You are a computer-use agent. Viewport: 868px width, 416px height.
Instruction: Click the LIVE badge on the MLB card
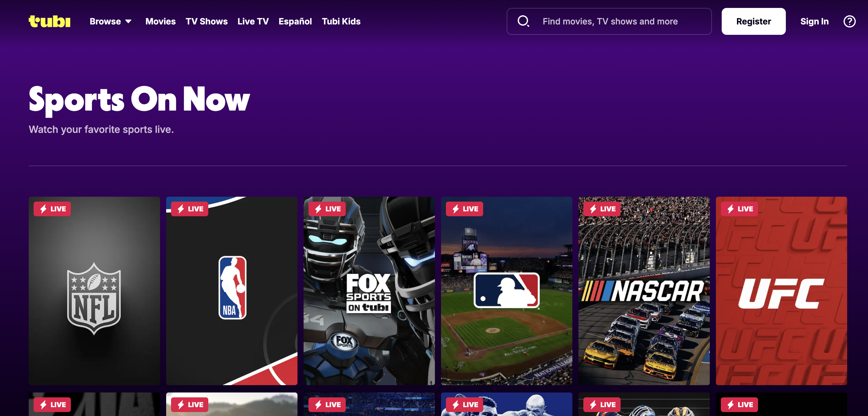(x=465, y=209)
